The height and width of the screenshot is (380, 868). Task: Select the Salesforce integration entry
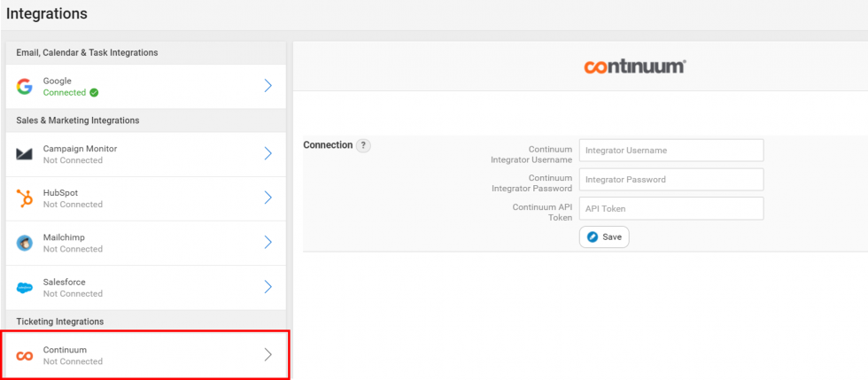tap(146, 287)
